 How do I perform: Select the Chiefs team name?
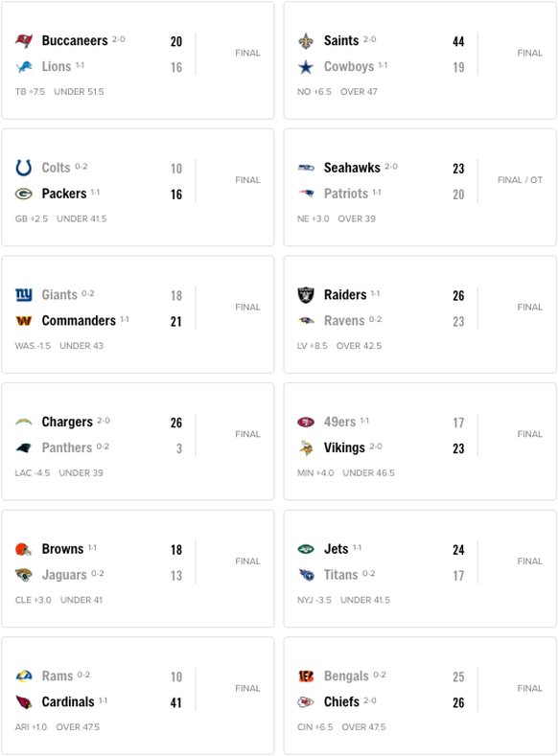tap(341, 702)
